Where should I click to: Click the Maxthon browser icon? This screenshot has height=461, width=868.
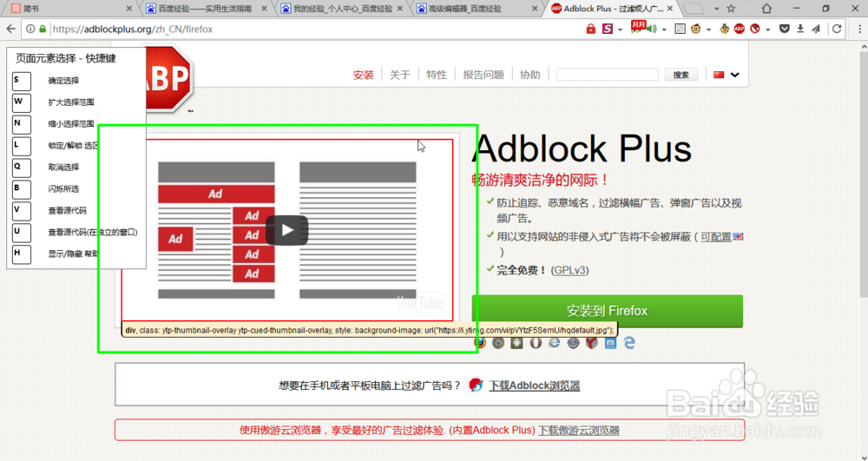[610, 343]
